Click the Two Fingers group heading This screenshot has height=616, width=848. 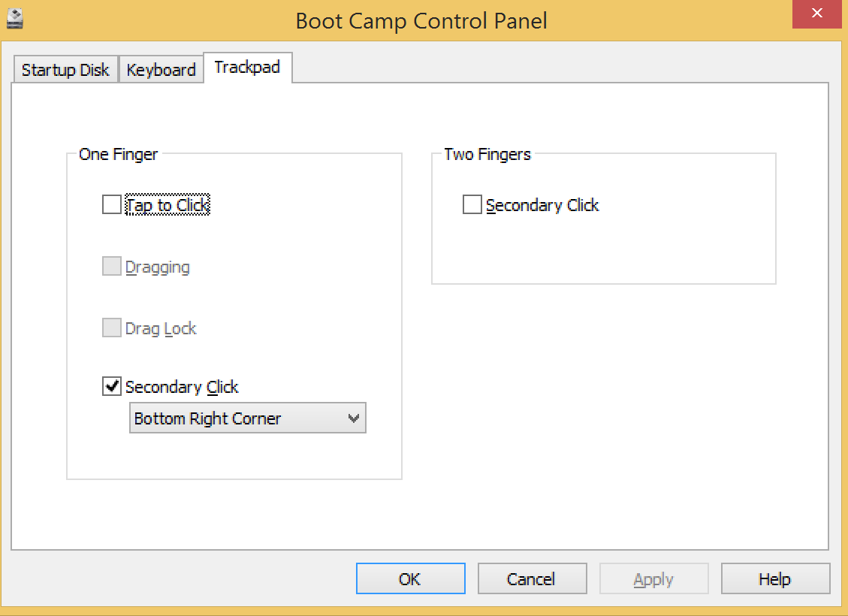(487, 154)
